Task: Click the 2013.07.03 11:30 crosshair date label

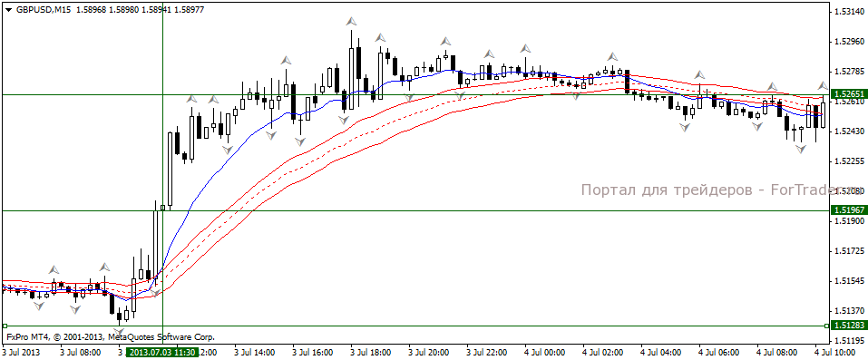Action: point(161,352)
